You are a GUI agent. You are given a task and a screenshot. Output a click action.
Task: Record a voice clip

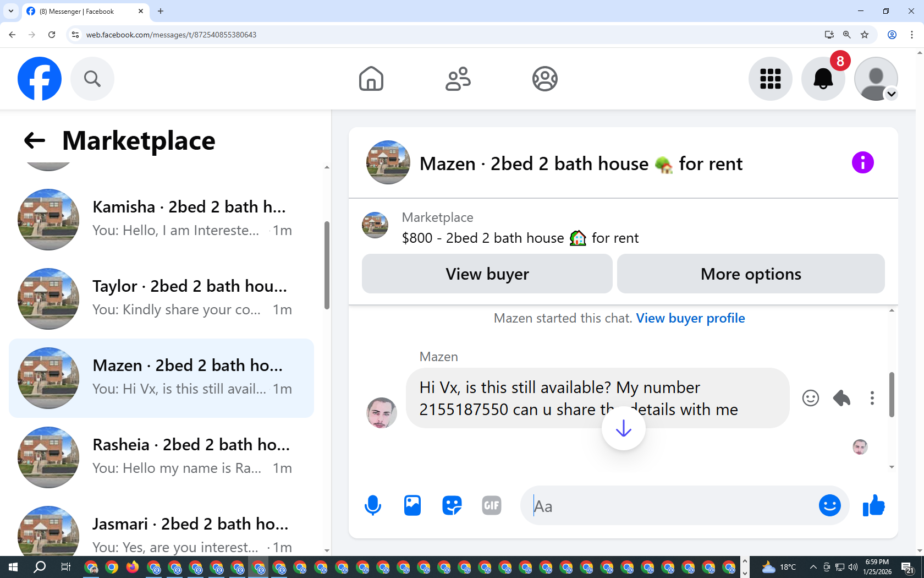(373, 505)
